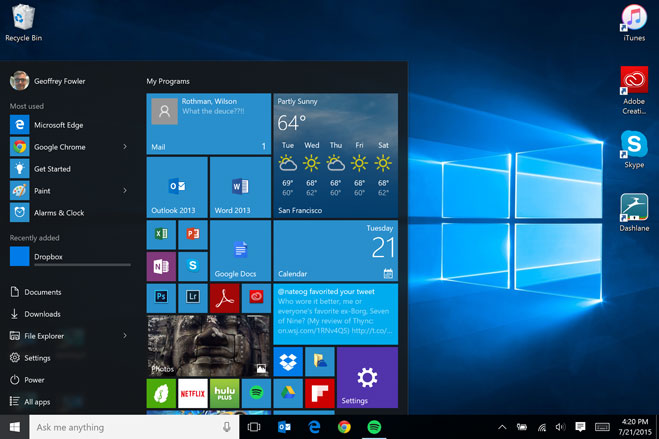Expand the Google Chrome jump list arrow

click(125, 147)
